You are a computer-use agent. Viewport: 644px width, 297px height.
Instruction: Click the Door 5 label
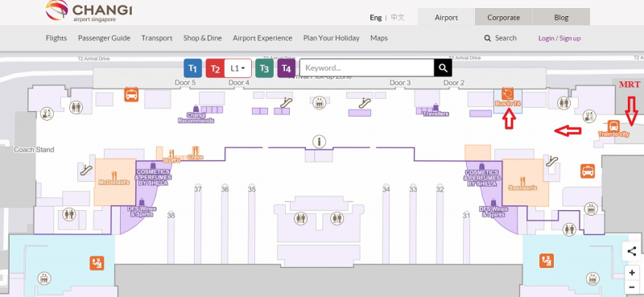pyautogui.click(x=185, y=83)
